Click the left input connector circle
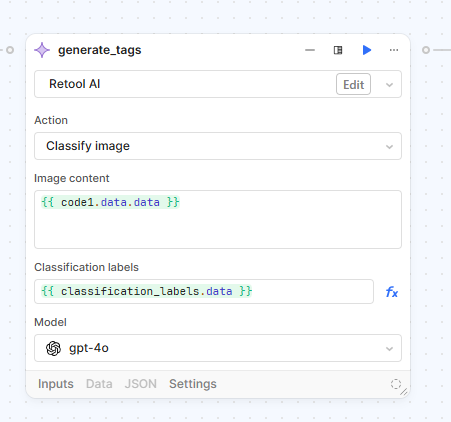The height and width of the screenshot is (422, 451). [10, 50]
